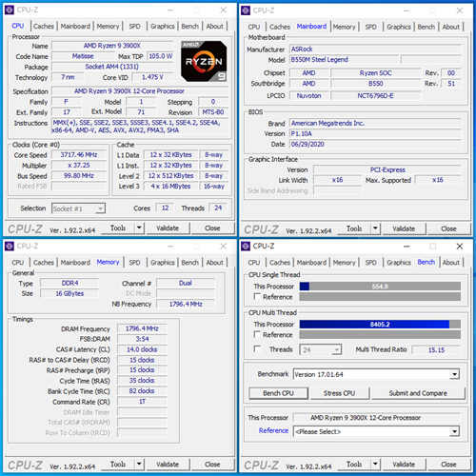
Task: Click the B550M Steel Legend model field
Action: tap(344, 60)
